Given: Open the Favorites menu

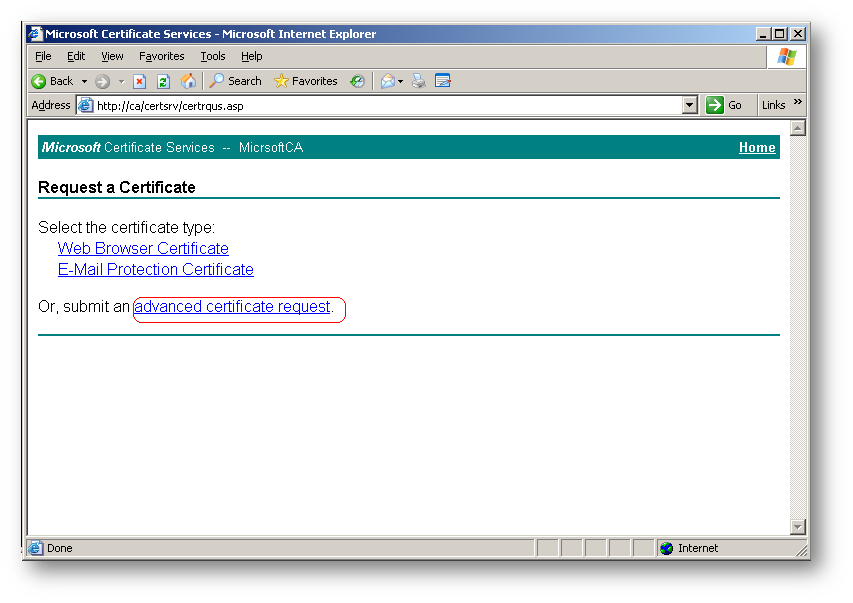Looking at the screenshot, I should 162,56.
